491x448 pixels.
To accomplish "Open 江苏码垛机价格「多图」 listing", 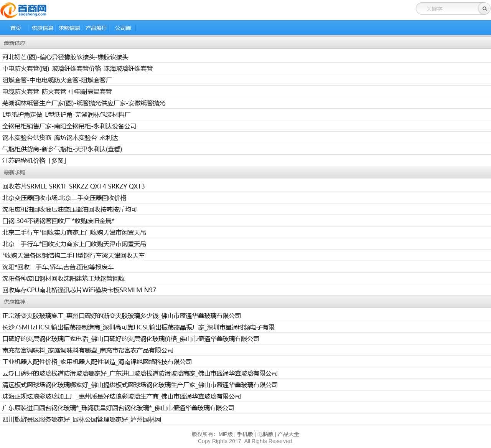I will 35,160.
